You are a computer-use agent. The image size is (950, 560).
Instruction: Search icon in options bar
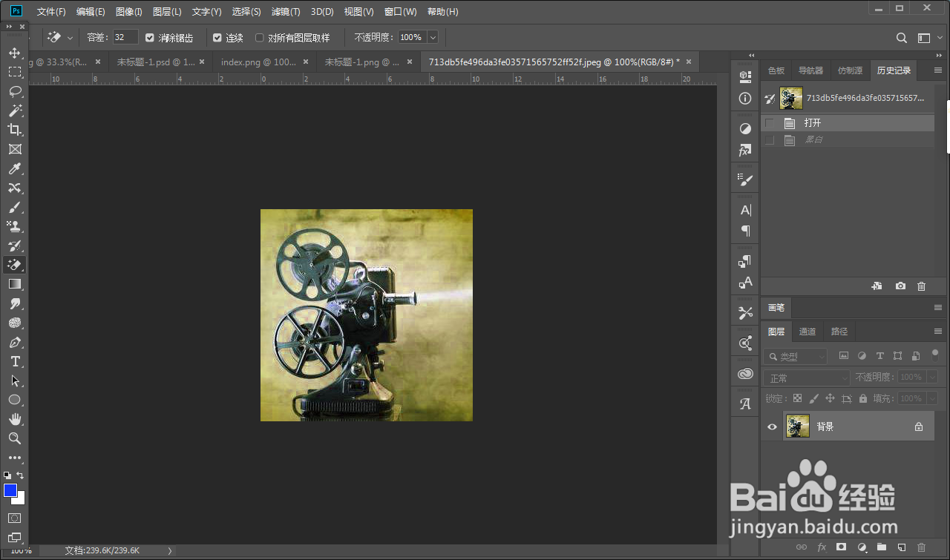902,38
